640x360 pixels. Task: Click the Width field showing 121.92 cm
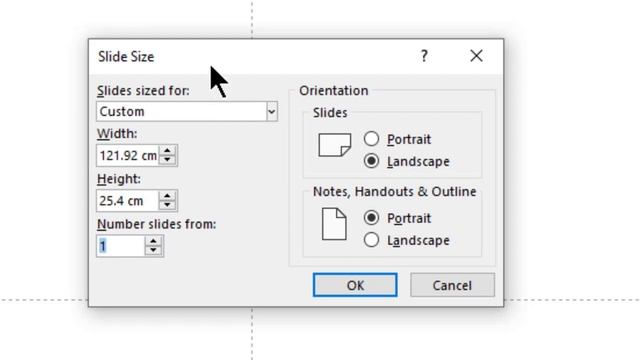coord(128,156)
